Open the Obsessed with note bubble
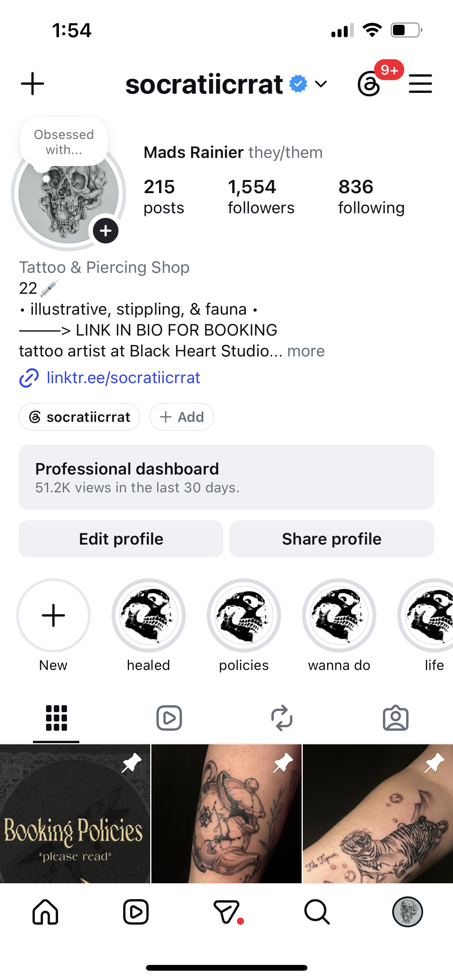Viewport: 453px width, 980px height. coord(64,142)
